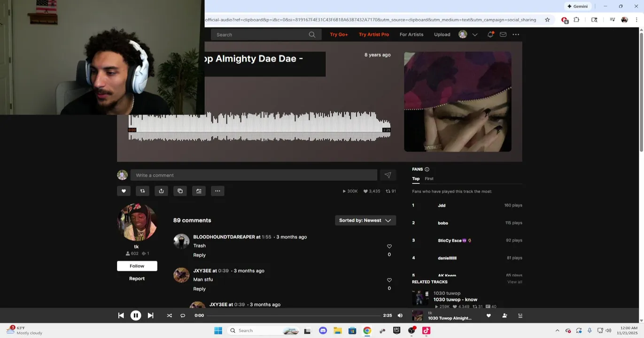Open Epic Games Launcher from the taskbar

pyautogui.click(x=396, y=330)
